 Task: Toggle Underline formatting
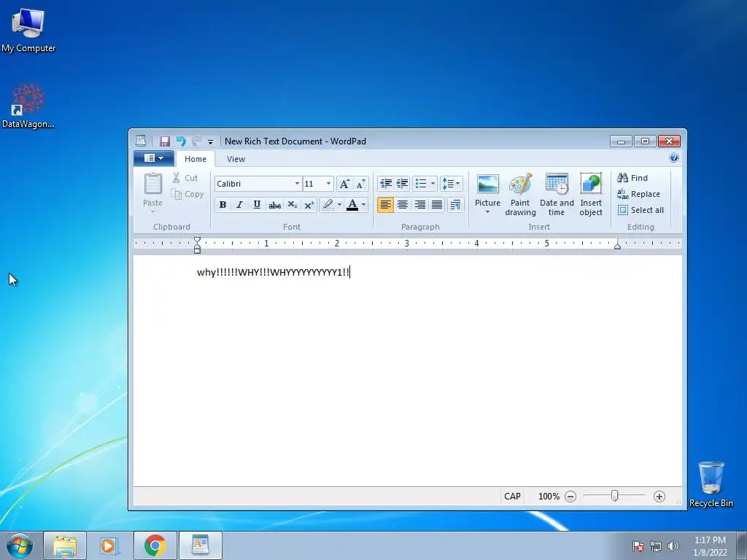click(x=257, y=205)
